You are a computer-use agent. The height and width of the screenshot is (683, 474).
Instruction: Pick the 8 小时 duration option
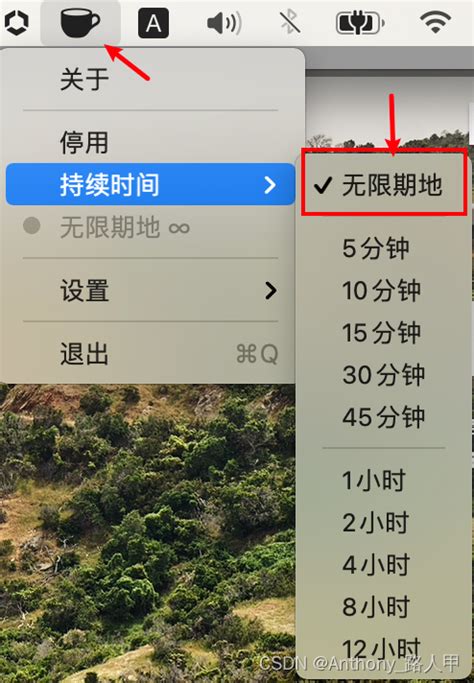tap(376, 606)
